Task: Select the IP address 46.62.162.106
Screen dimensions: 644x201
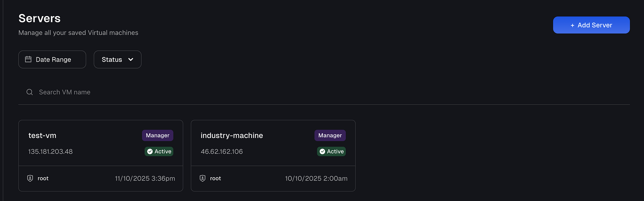Action: (x=222, y=151)
